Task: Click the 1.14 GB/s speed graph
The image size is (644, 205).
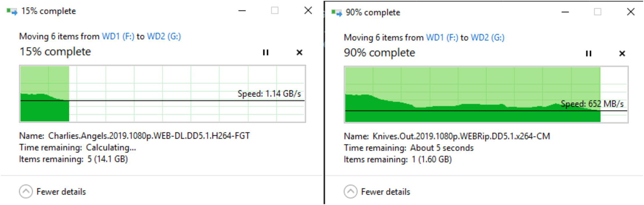Action: click(163, 94)
